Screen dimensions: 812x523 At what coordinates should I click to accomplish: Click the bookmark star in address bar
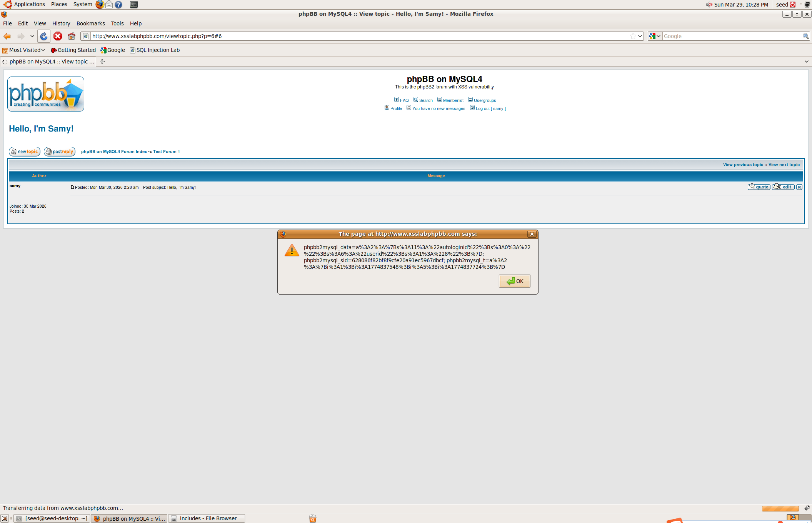pyautogui.click(x=633, y=36)
